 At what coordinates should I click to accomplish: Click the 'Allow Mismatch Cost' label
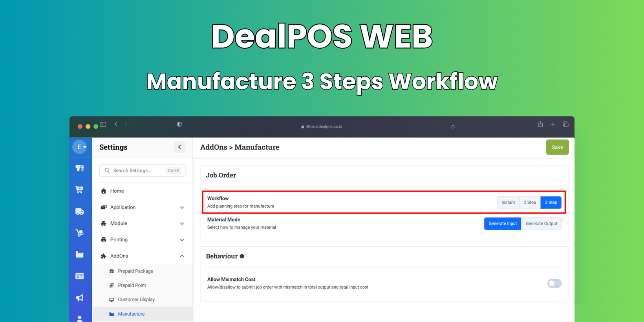click(x=231, y=279)
